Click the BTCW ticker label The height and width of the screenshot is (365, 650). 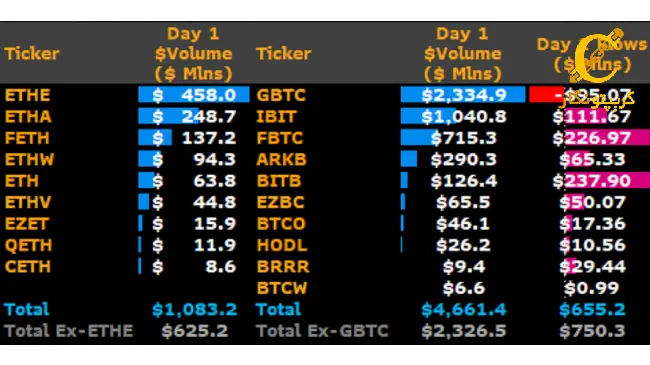click(x=282, y=288)
